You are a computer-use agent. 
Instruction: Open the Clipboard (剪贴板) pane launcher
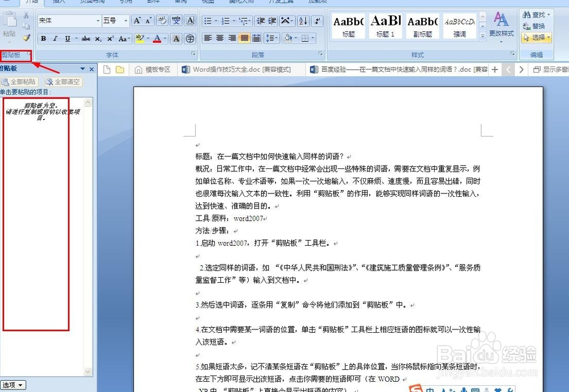pyautogui.click(x=30, y=53)
